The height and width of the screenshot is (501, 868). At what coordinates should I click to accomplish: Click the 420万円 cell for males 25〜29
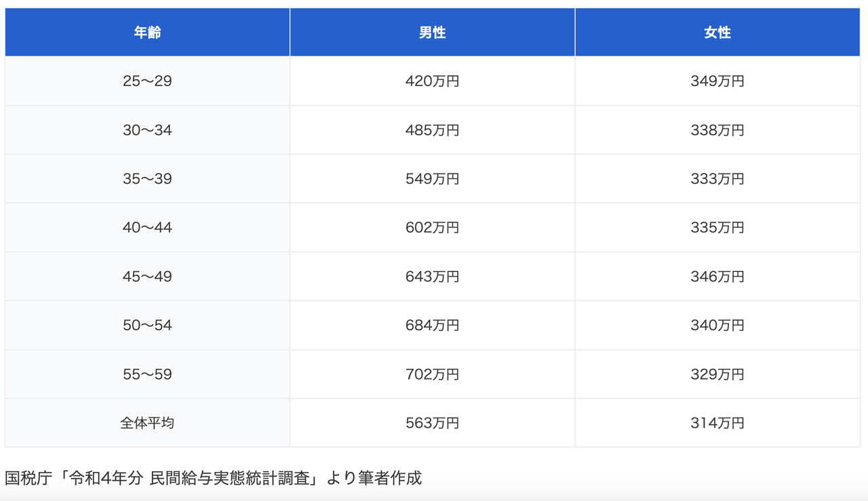pos(432,81)
